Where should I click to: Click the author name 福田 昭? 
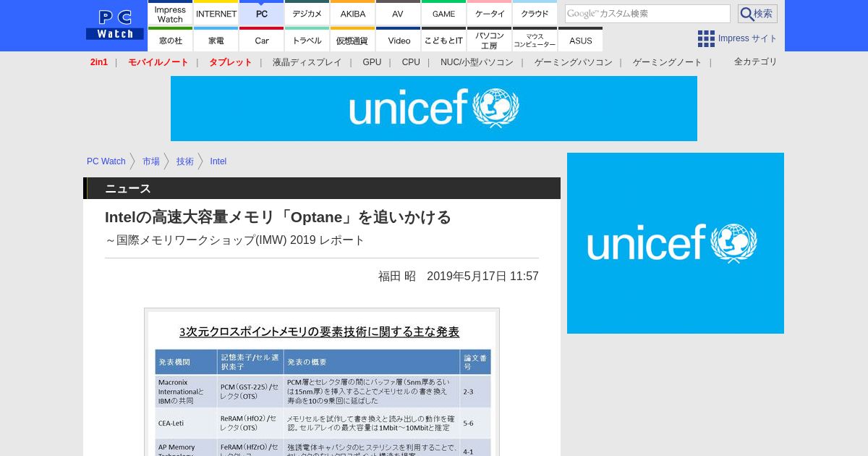(397, 276)
